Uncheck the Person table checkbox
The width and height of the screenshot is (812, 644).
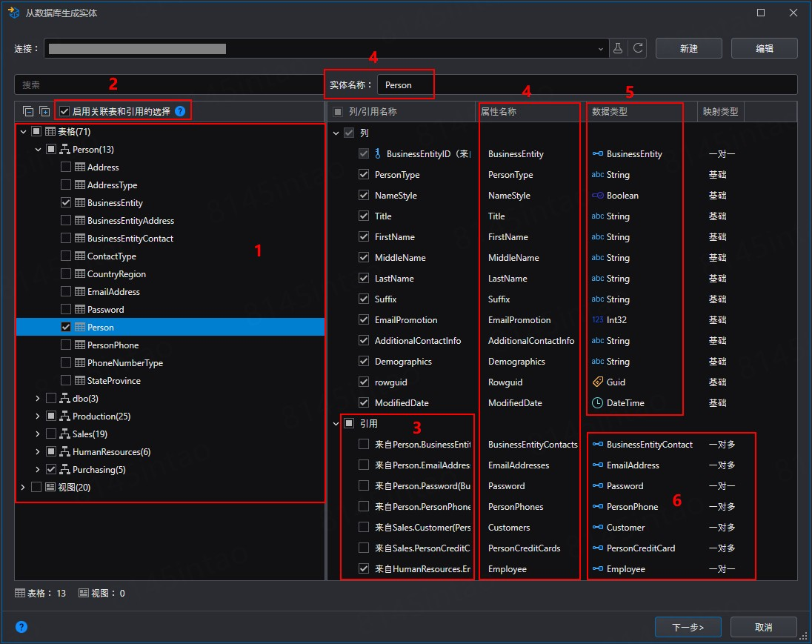(x=66, y=327)
